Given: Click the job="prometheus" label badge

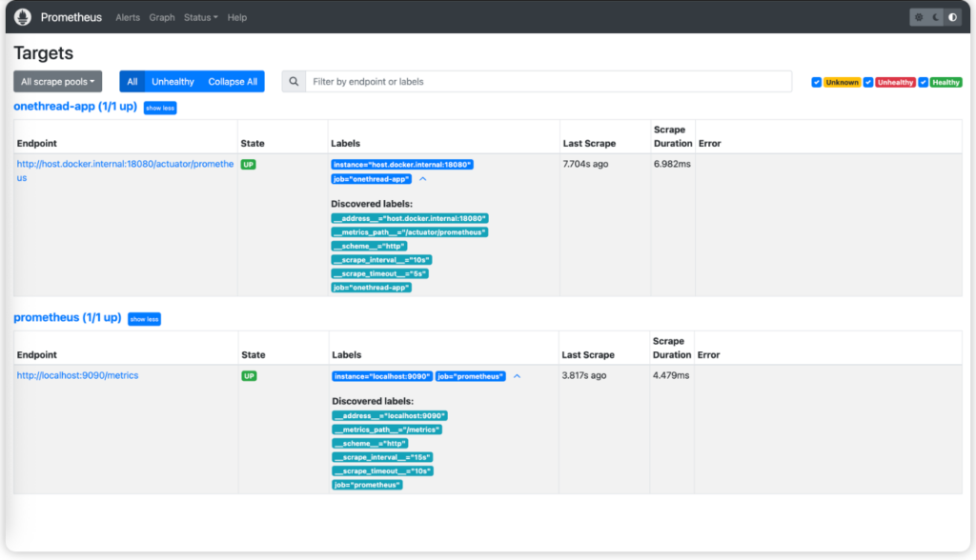Looking at the screenshot, I should (x=471, y=376).
